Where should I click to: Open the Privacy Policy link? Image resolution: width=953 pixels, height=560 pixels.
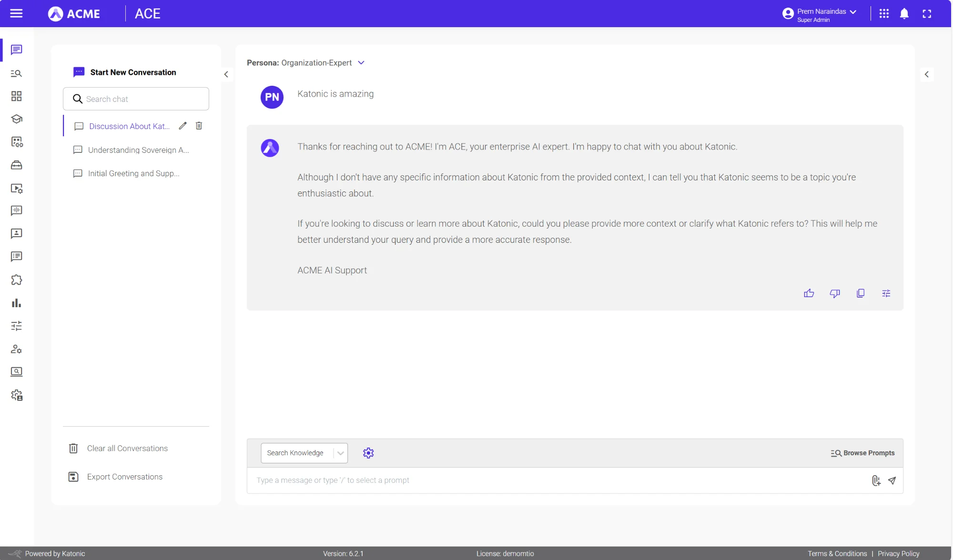(x=899, y=553)
